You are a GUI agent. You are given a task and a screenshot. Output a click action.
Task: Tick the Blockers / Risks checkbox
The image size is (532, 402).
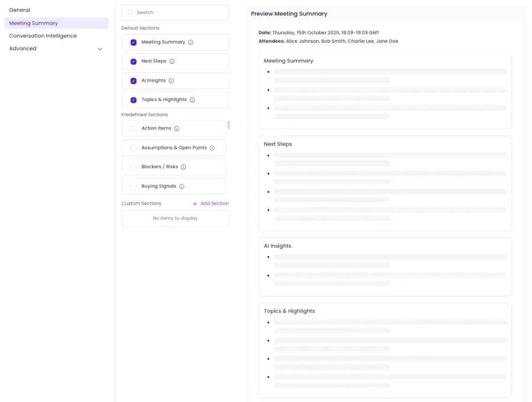(133, 167)
